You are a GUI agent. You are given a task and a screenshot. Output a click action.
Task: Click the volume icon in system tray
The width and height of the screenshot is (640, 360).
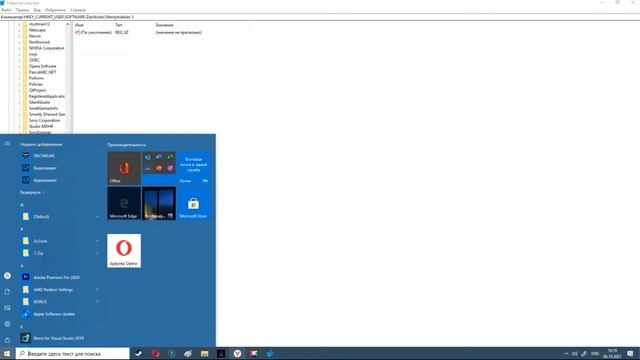pos(575,354)
